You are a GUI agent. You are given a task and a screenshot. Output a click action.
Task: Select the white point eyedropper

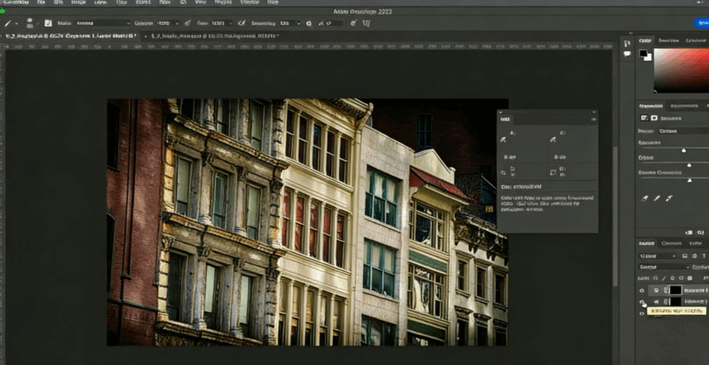coord(669,198)
